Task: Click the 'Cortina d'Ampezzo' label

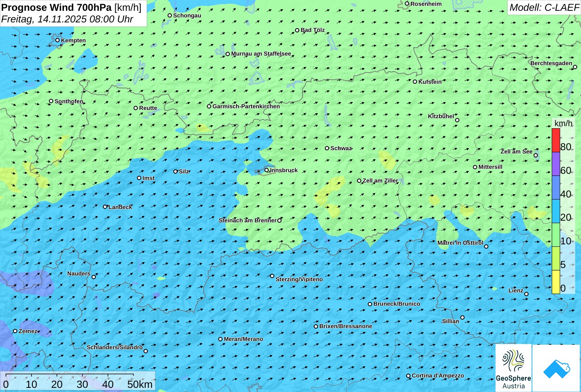Action: [438, 375]
